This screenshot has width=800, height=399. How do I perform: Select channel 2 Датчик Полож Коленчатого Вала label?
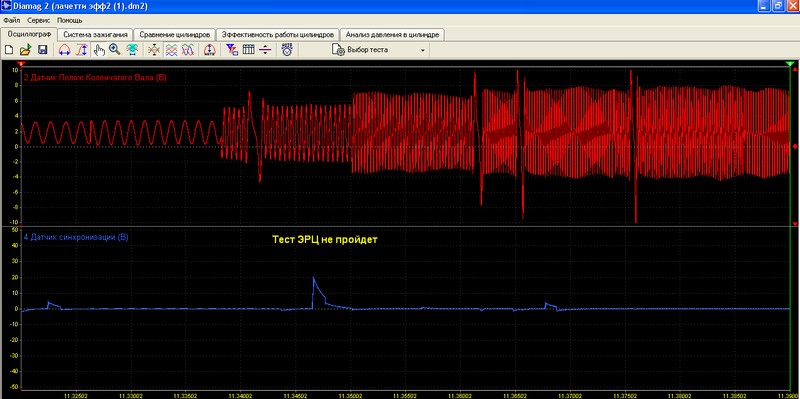[95, 78]
